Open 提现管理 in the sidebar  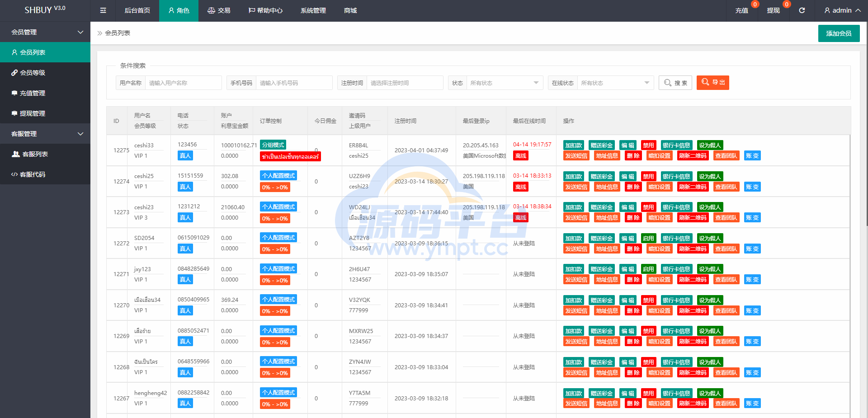(45, 113)
